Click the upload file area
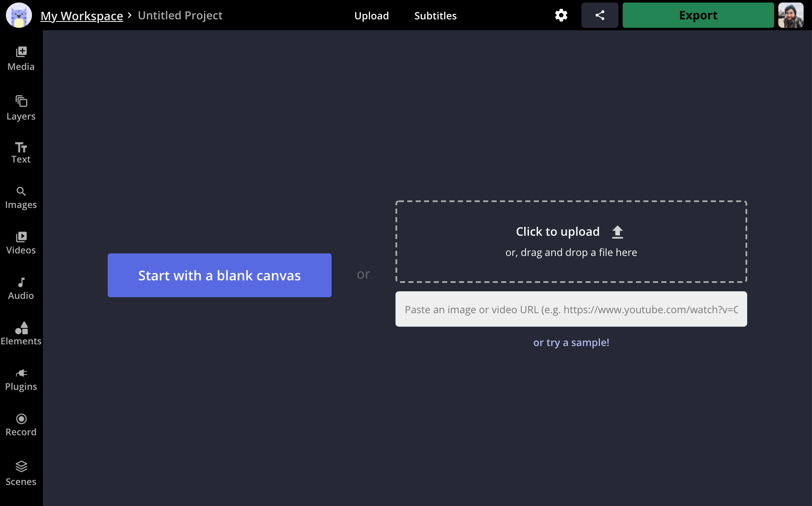This screenshot has height=506, width=812. (571, 241)
